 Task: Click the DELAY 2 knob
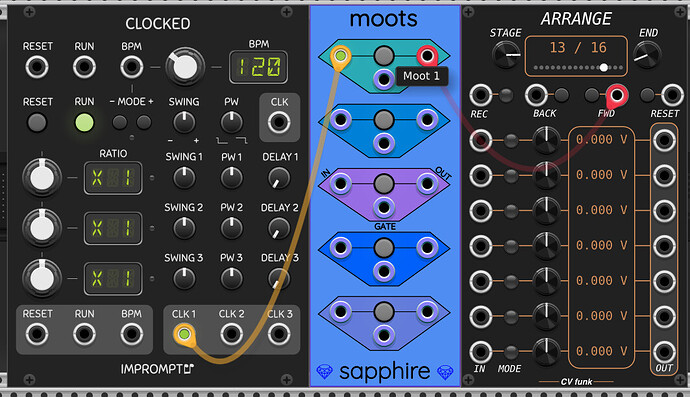(x=279, y=228)
